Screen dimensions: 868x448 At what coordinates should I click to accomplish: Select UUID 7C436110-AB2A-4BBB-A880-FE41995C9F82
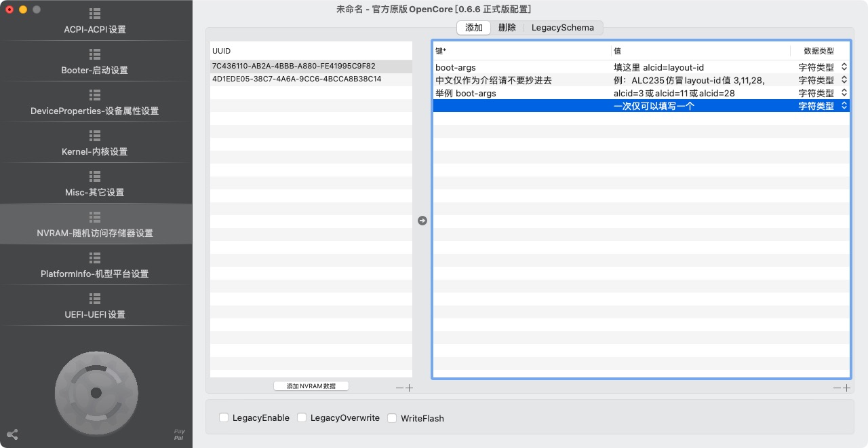tap(311, 67)
